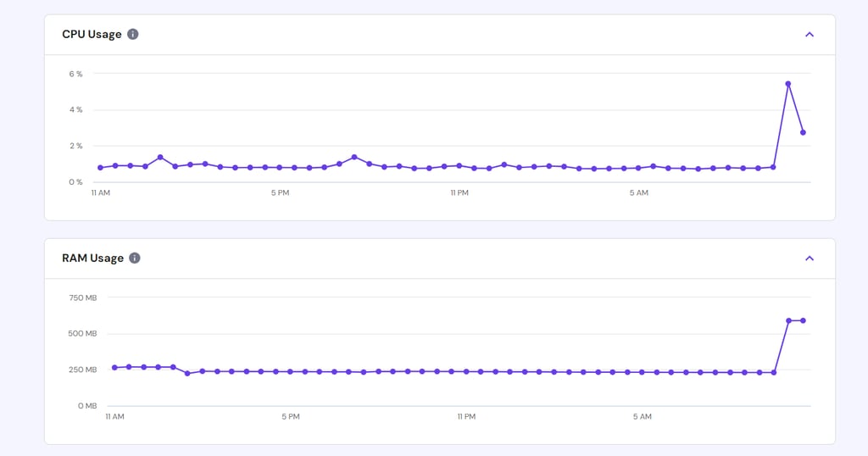Image resolution: width=868 pixels, height=456 pixels.
Task: Click the 5 AM label on RAM chart
Action: click(643, 417)
